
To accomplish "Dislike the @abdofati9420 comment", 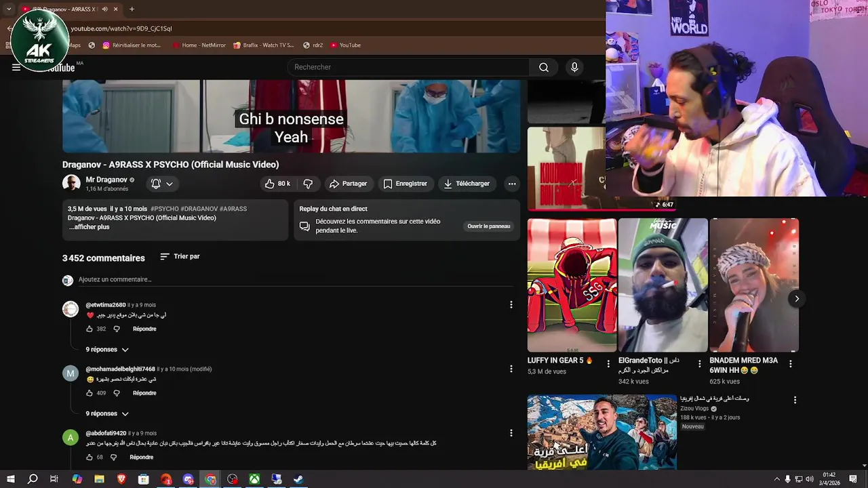I will click(114, 457).
